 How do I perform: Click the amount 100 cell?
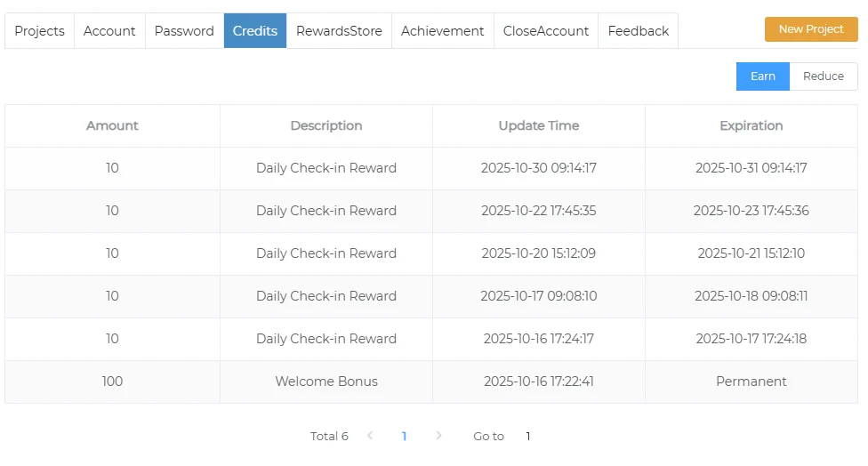tap(112, 382)
